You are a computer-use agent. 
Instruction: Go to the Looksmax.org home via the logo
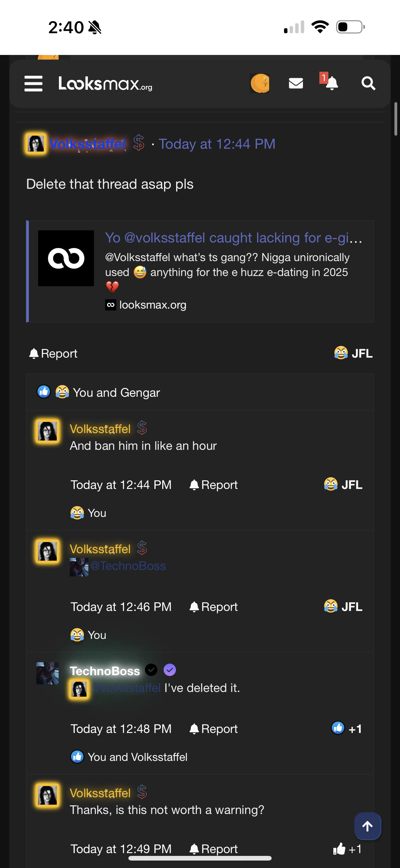105,84
